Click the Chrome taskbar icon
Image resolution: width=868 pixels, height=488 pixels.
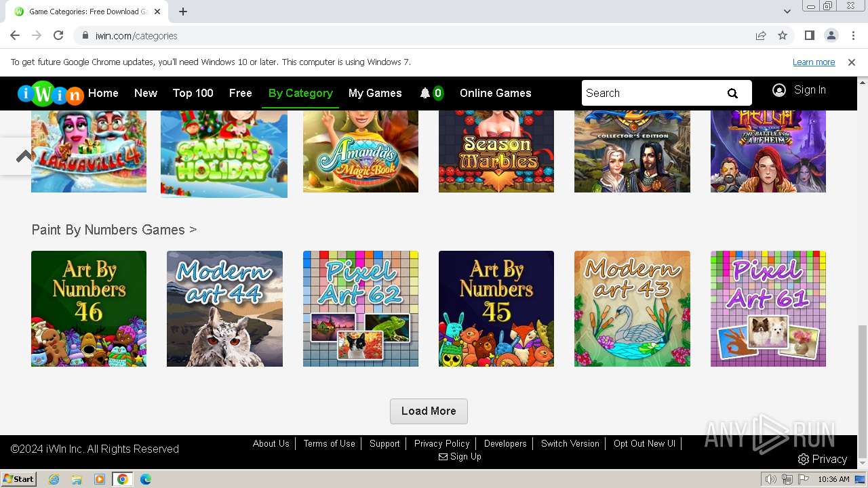coord(123,479)
